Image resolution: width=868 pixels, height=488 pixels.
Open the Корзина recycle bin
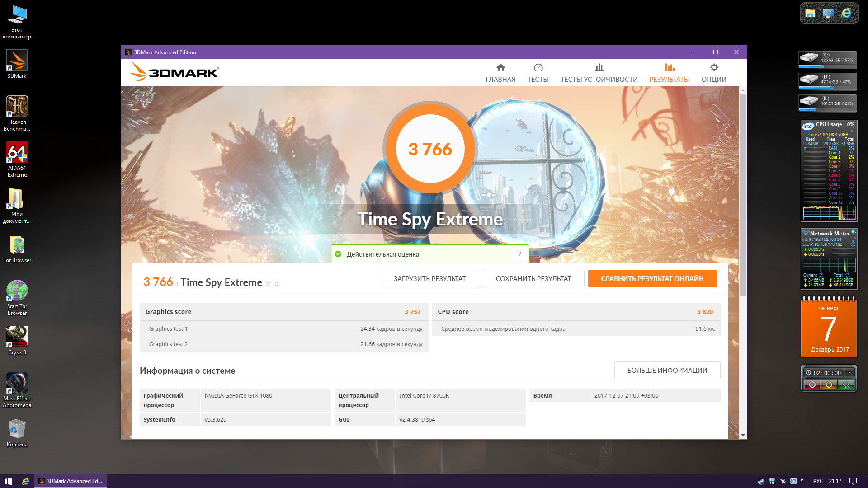[17, 433]
